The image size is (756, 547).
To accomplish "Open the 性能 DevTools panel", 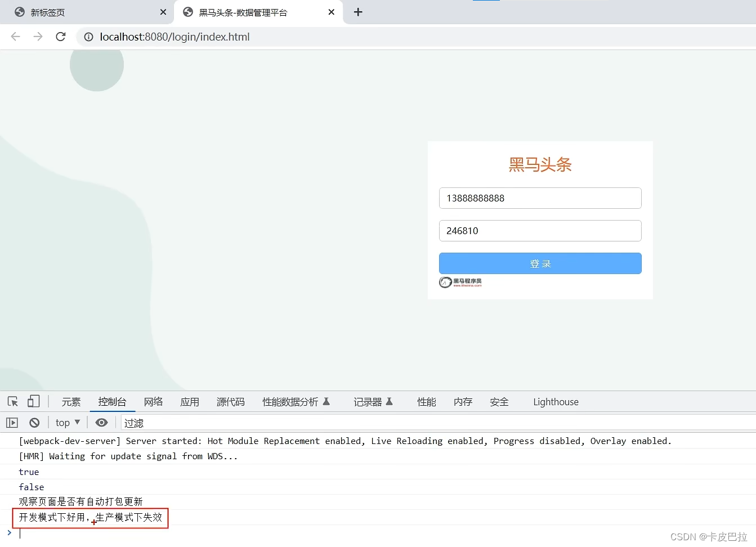I will 426,402.
